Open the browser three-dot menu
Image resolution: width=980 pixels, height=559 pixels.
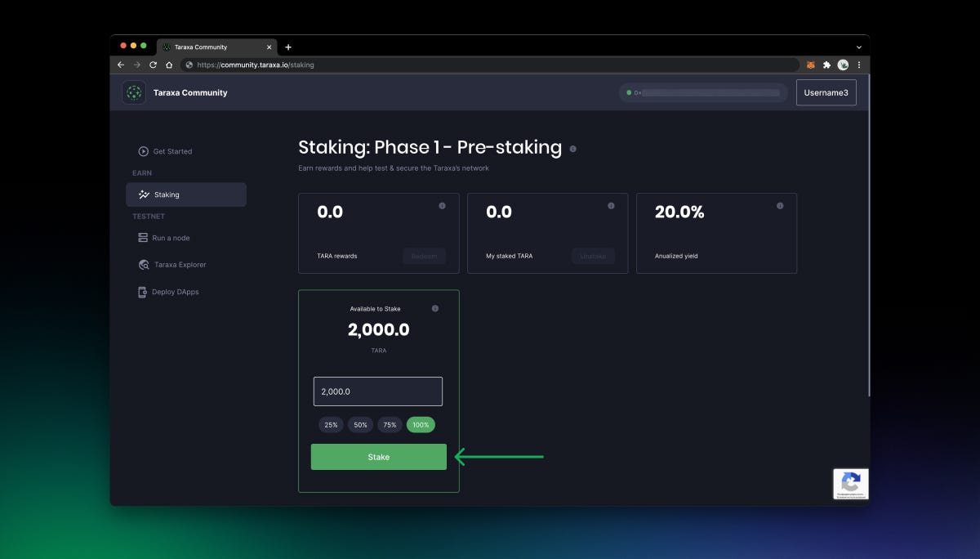pyautogui.click(x=858, y=65)
